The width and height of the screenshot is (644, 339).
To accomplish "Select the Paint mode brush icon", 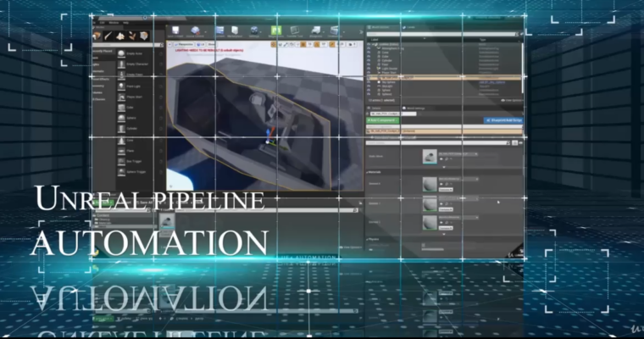I will click(108, 36).
